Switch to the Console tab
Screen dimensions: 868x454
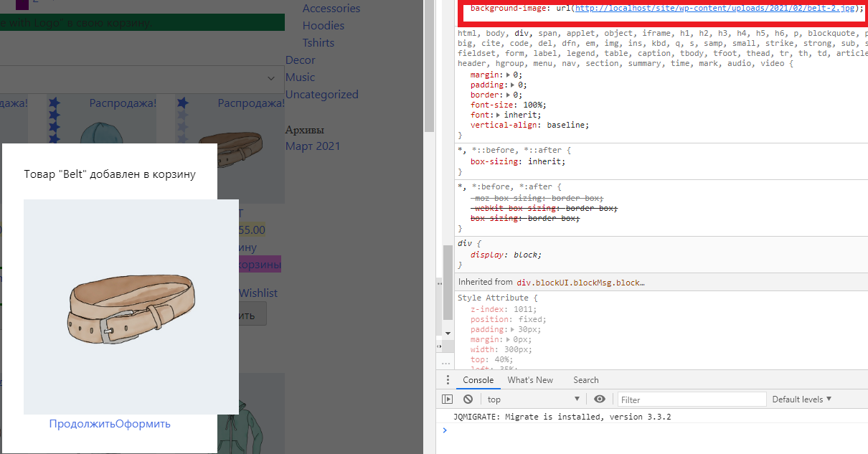click(478, 380)
